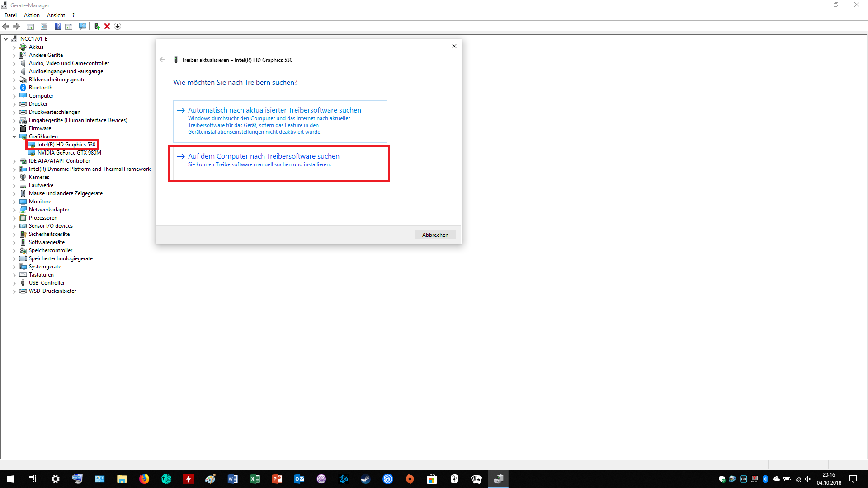Expand the Bluetooth category
The height and width of the screenshot is (488, 868).
tap(14, 88)
